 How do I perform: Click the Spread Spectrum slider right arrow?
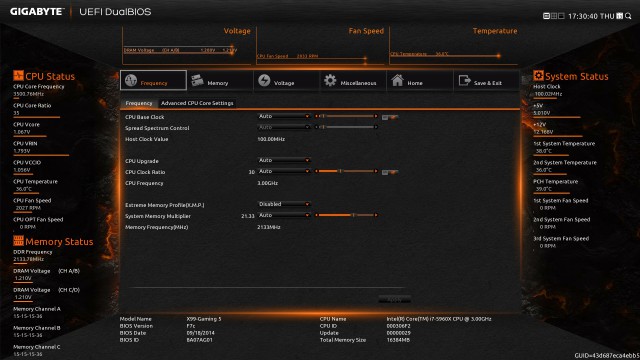click(376, 127)
